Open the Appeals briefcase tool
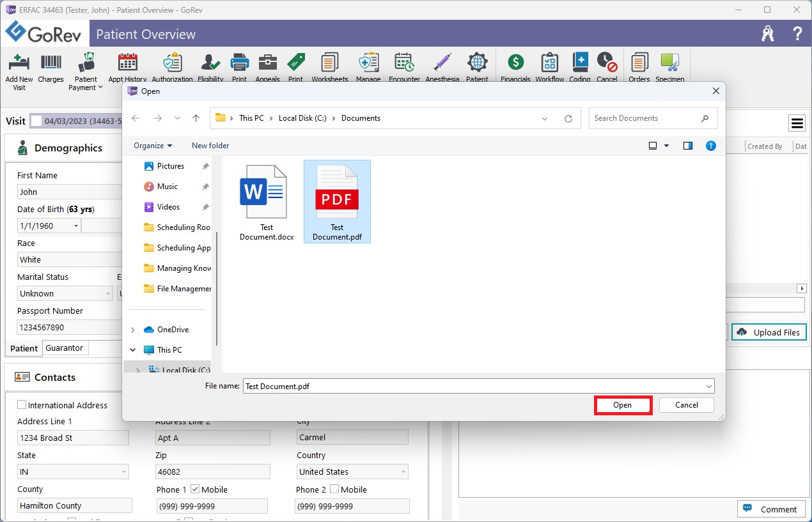The width and height of the screenshot is (812, 522). (267, 68)
